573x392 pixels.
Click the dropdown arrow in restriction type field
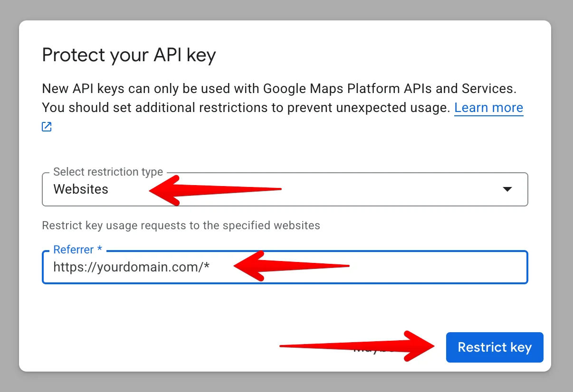507,189
